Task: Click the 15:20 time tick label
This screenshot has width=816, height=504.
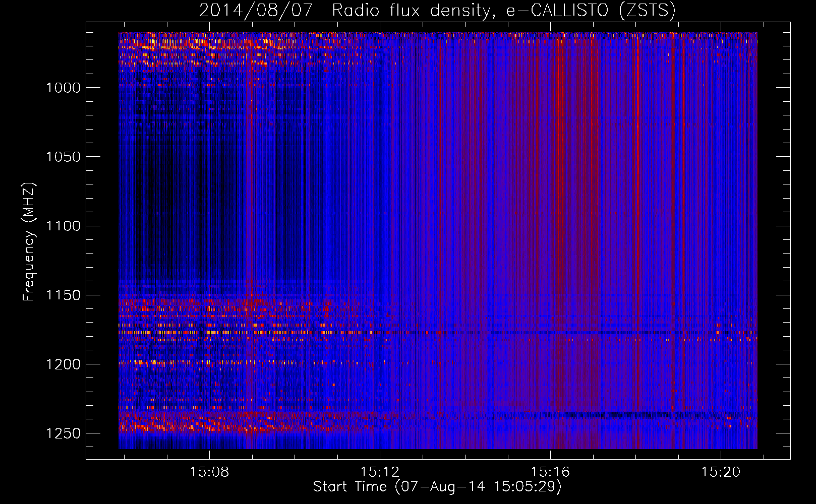Action: [x=721, y=472]
